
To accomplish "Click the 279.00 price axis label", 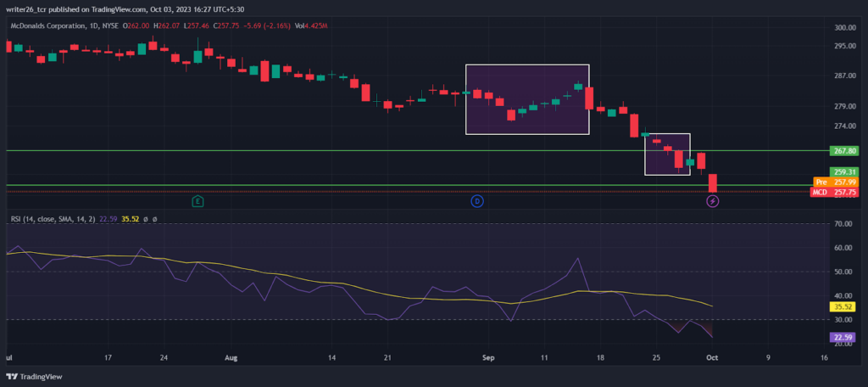I will pyautogui.click(x=843, y=106).
